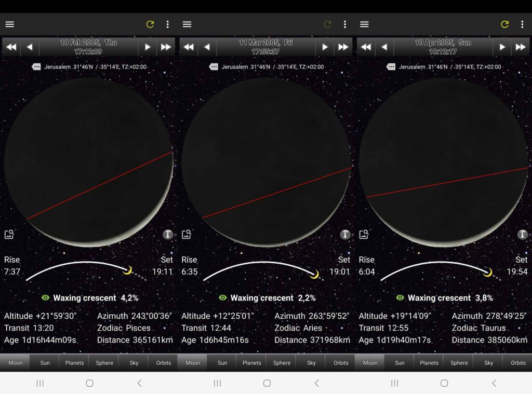Image resolution: width=532 pixels, height=394 pixels.
Task: Step back one day in the 10 Apr 2005 panel
Action: [384, 47]
